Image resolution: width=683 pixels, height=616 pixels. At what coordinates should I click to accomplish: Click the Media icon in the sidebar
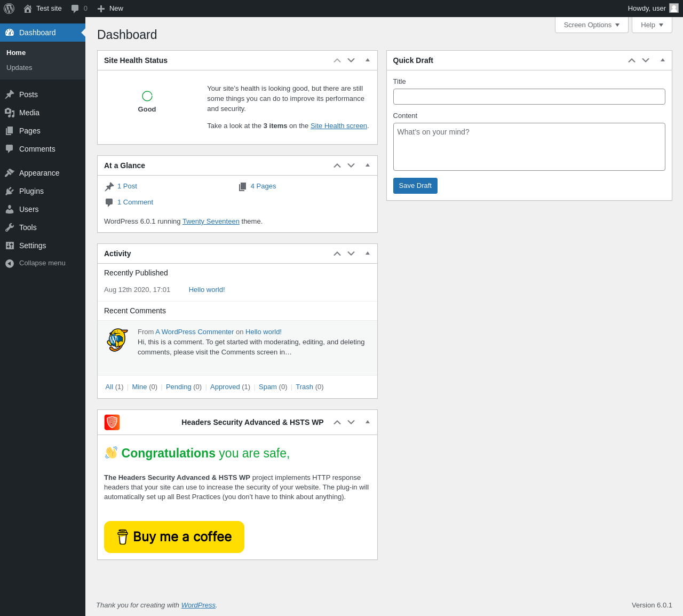pyautogui.click(x=10, y=113)
